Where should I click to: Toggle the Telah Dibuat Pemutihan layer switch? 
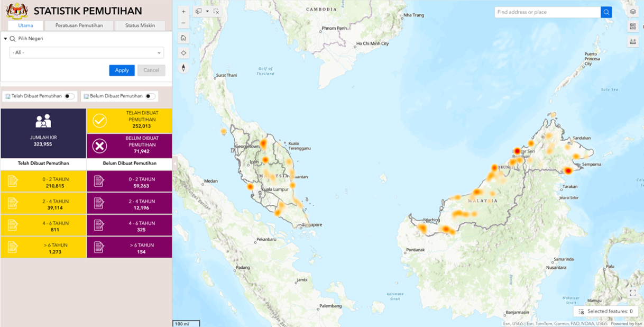coord(69,96)
